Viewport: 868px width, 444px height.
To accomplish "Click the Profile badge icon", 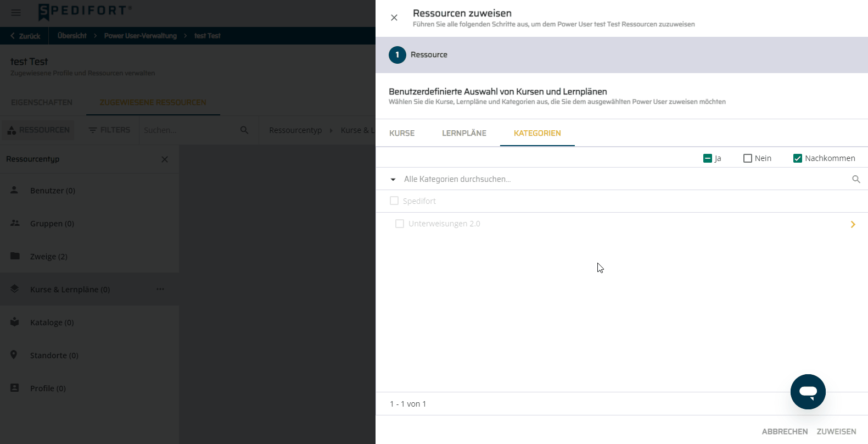I will (x=15, y=387).
